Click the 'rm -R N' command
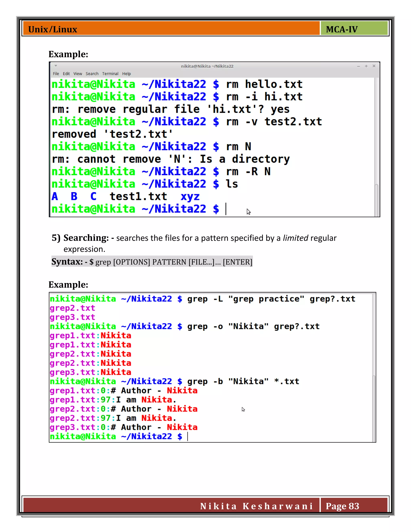This screenshot has height=532, width=411. tap(248, 171)
